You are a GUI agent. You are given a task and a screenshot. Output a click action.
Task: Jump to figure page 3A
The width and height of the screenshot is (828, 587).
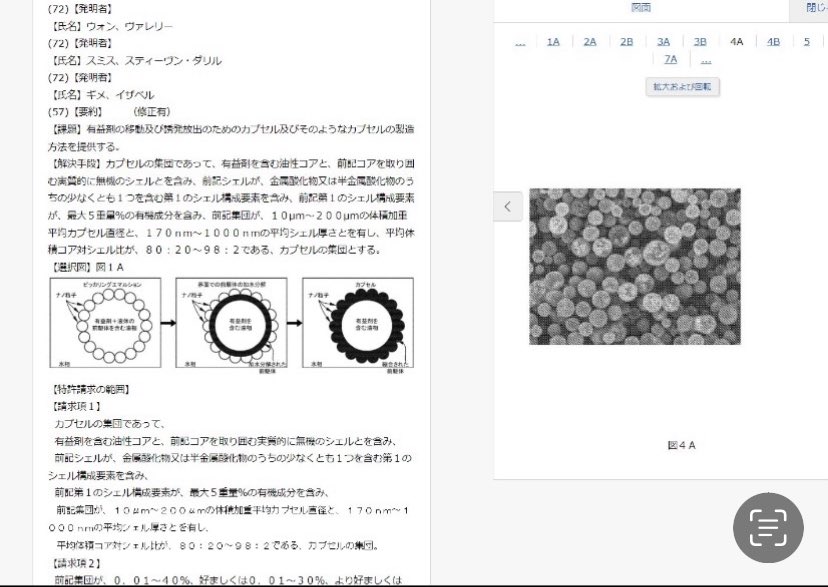(x=662, y=41)
